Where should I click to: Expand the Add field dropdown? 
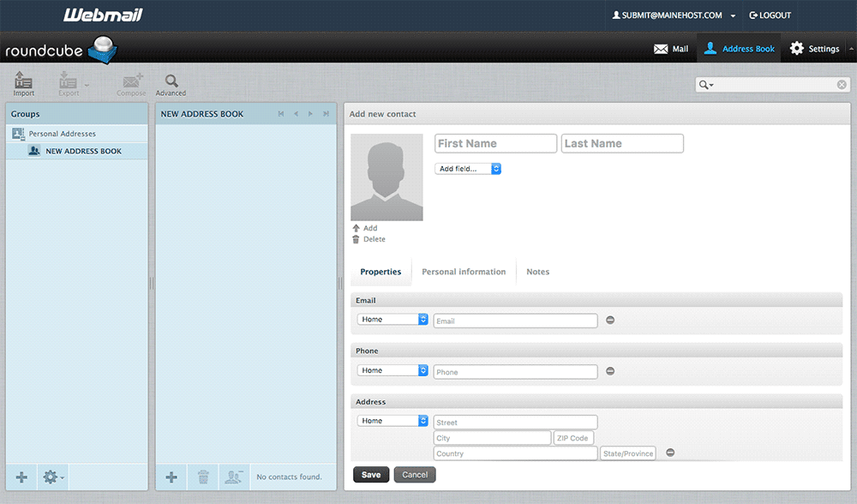468,169
